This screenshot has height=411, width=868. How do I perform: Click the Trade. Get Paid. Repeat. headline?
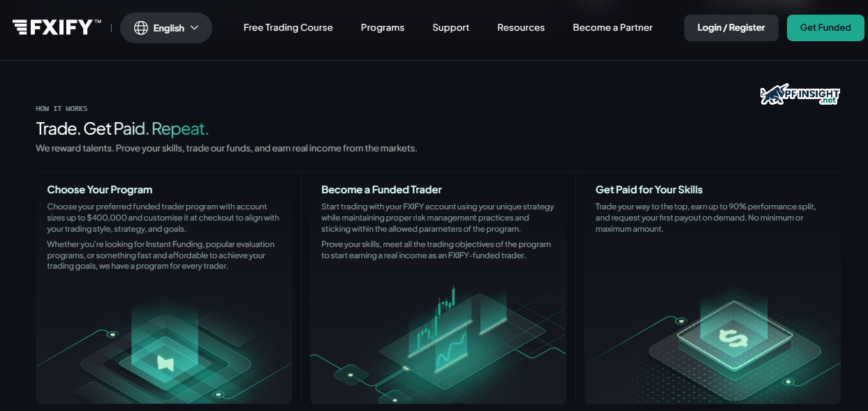pos(122,129)
